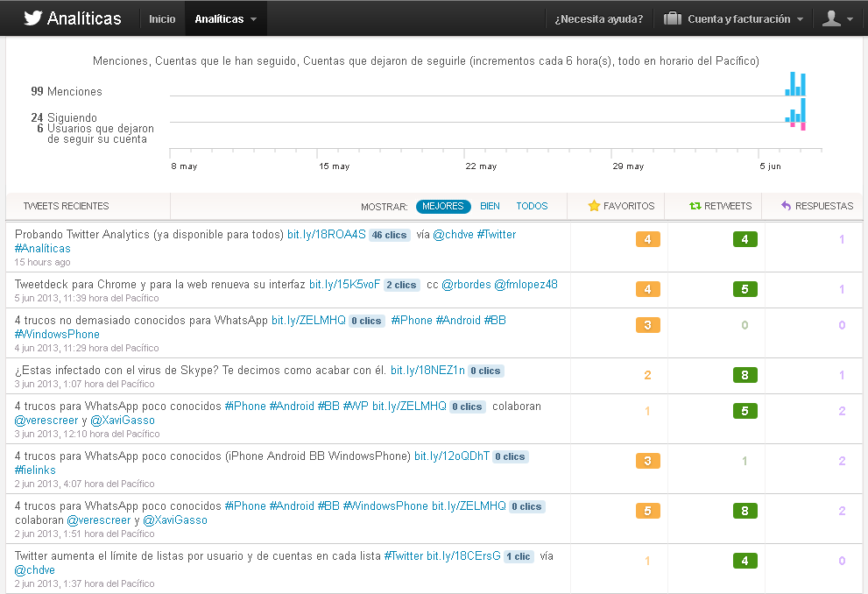Click the 99 Menciones label
Viewport: 868px width, 594px height.
tap(67, 91)
